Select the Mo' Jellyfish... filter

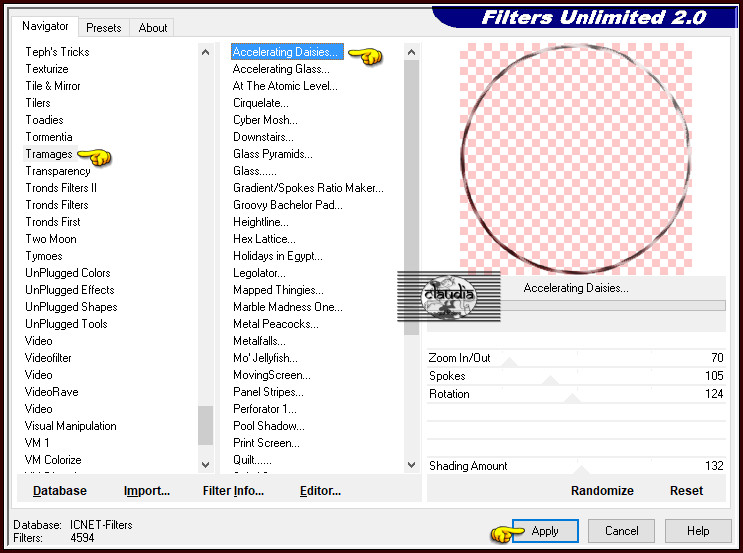click(265, 358)
